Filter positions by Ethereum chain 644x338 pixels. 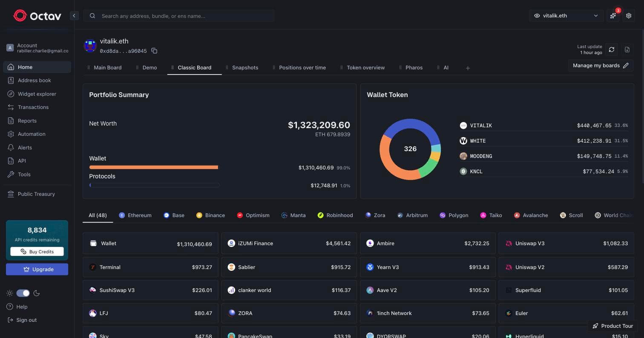pyautogui.click(x=135, y=215)
